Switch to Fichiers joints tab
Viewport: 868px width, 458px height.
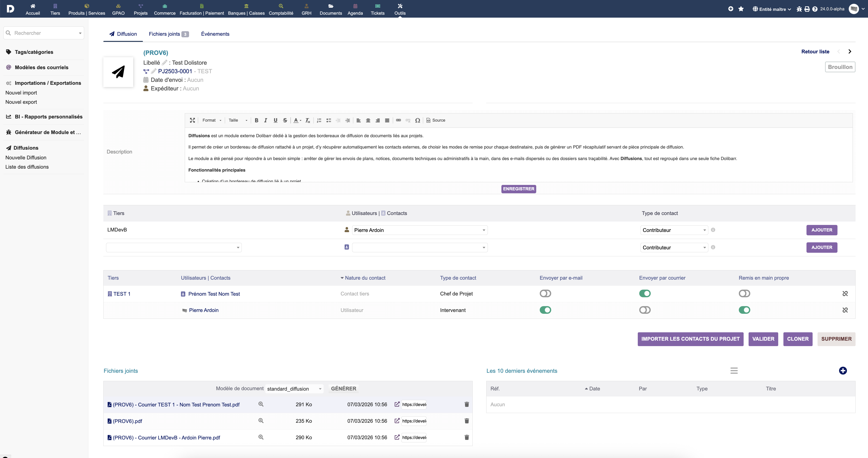(168, 34)
